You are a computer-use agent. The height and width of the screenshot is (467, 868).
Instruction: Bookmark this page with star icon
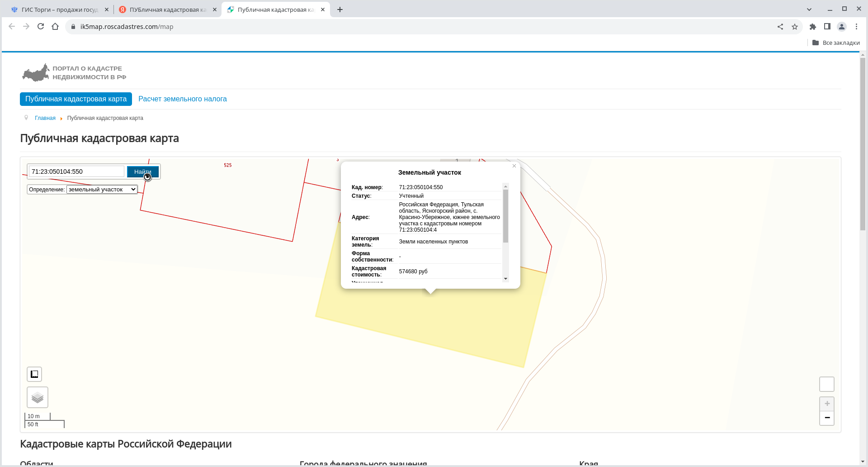pos(795,27)
